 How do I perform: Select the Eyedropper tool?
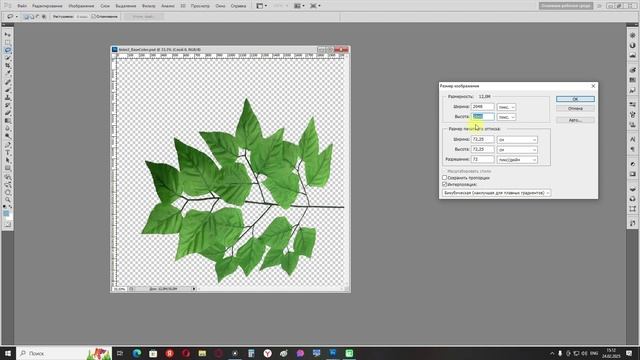(x=8, y=73)
